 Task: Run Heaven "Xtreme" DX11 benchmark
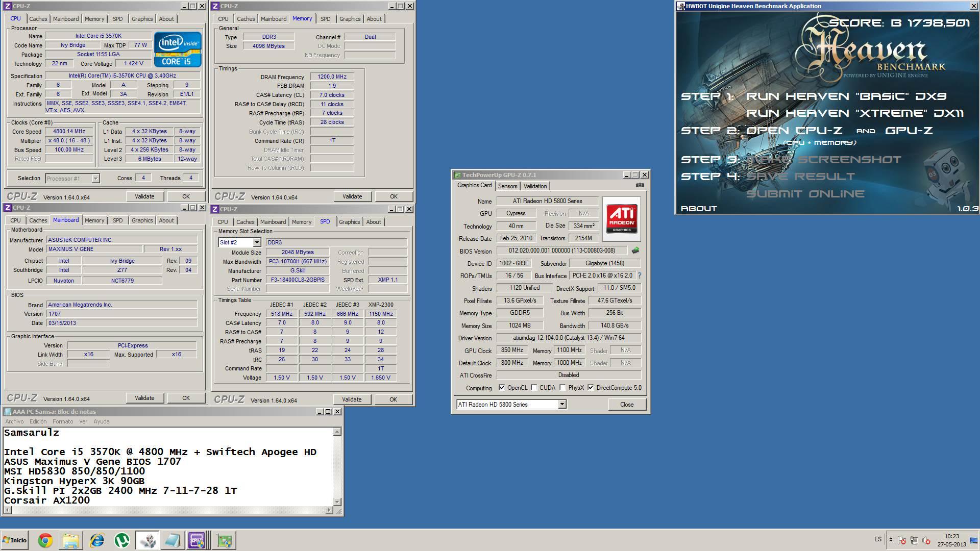pos(855,113)
